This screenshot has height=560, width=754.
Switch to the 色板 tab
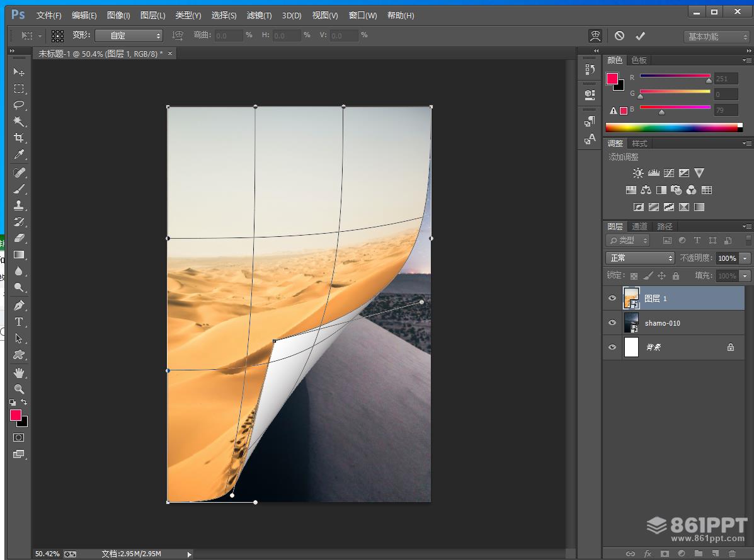[639, 60]
